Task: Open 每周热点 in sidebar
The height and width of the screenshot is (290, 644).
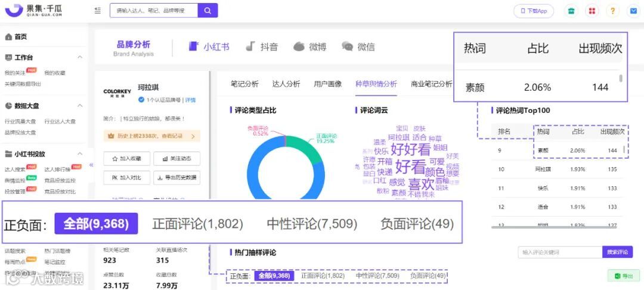Action: pos(15,262)
